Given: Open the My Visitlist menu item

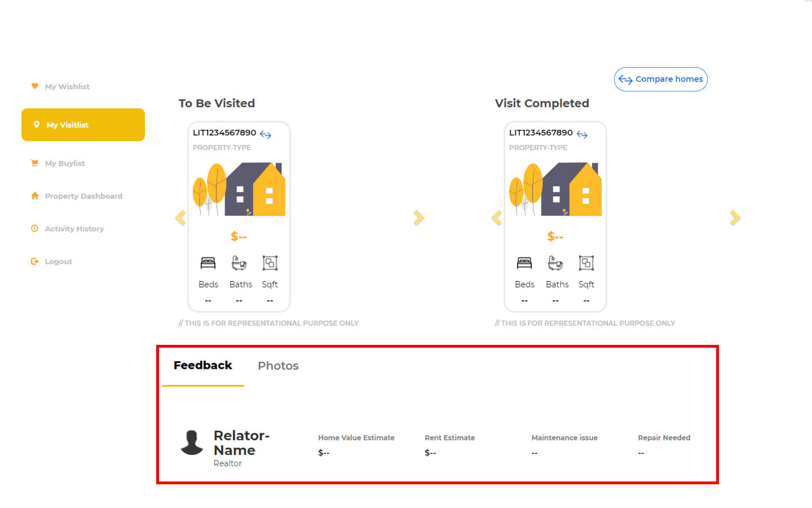Looking at the screenshot, I should pyautogui.click(x=83, y=125).
